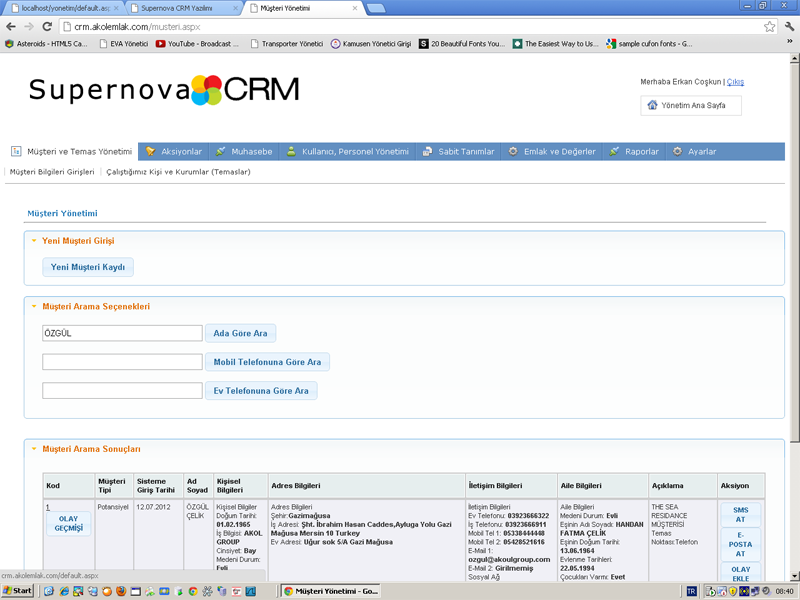Click the home phone search input field

click(x=122, y=391)
